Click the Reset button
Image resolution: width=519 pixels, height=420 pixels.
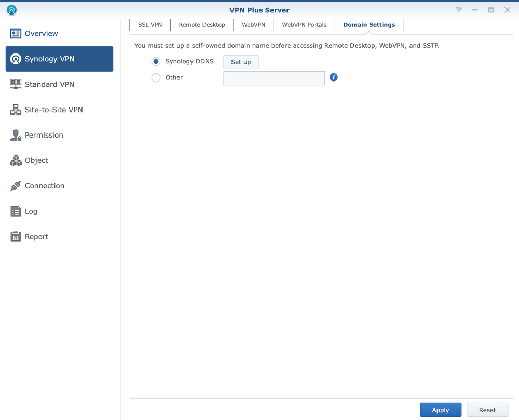(x=487, y=410)
